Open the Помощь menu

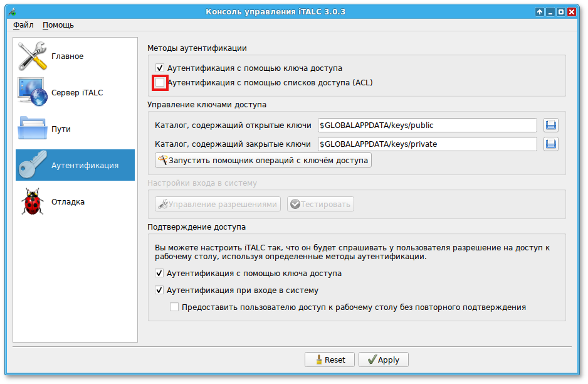coord(58,25)
